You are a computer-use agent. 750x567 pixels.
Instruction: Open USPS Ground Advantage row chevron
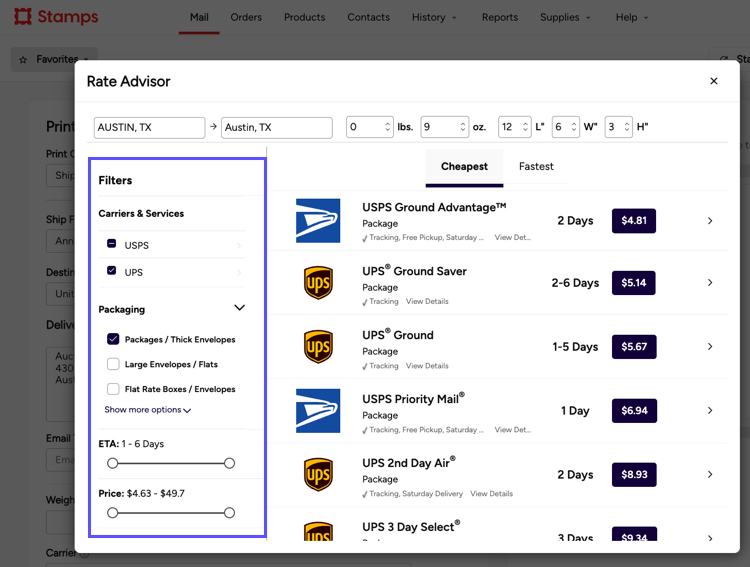tap(710, 221)
